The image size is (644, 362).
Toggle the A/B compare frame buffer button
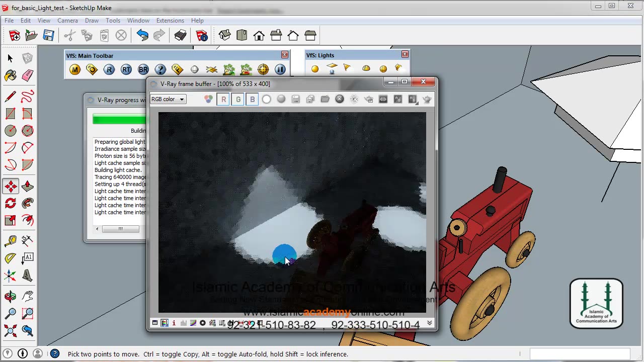click(x=398, y=100)
